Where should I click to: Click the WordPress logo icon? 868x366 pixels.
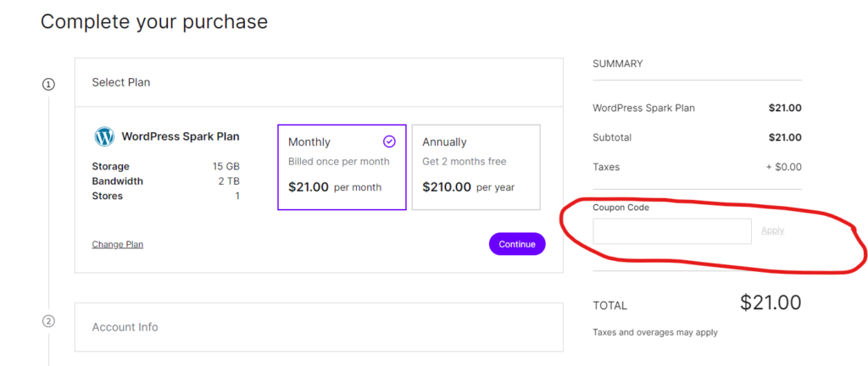[x=104, y=136]
